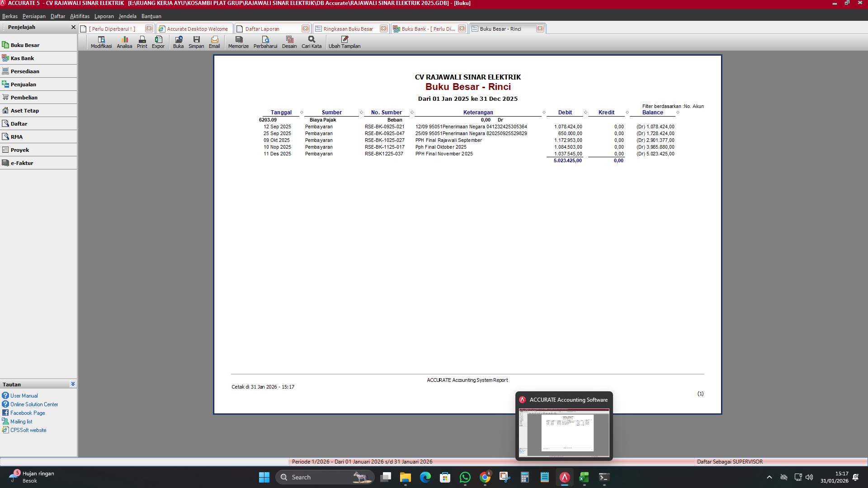Open the e-Faktur module
The image size is (868, 488).
(x=23, y=163)
